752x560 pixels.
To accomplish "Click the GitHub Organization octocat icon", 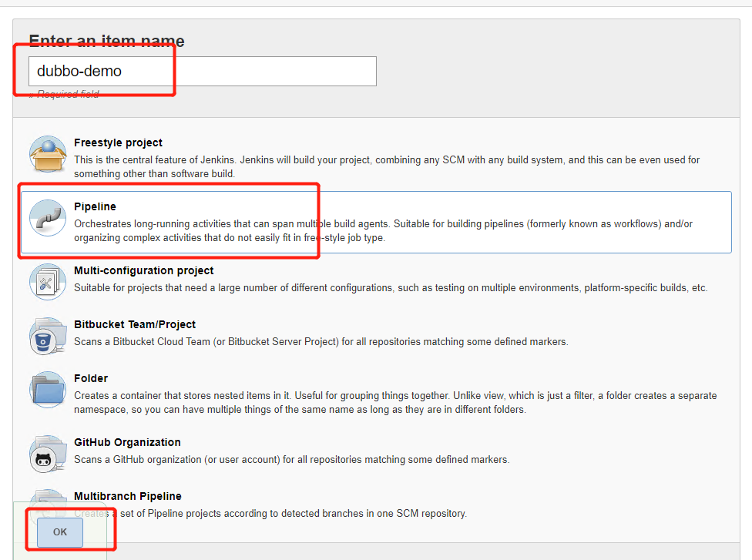I will pos(48,454).
